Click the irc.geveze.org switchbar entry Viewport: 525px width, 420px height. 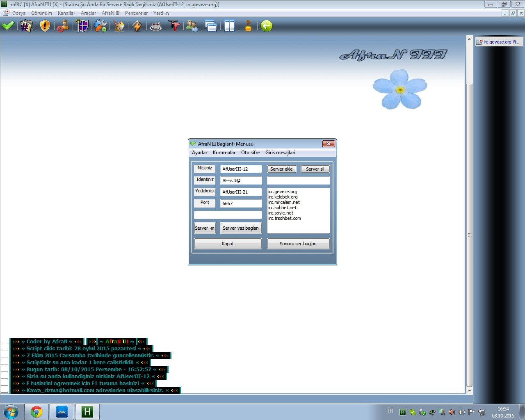(499, 42)
